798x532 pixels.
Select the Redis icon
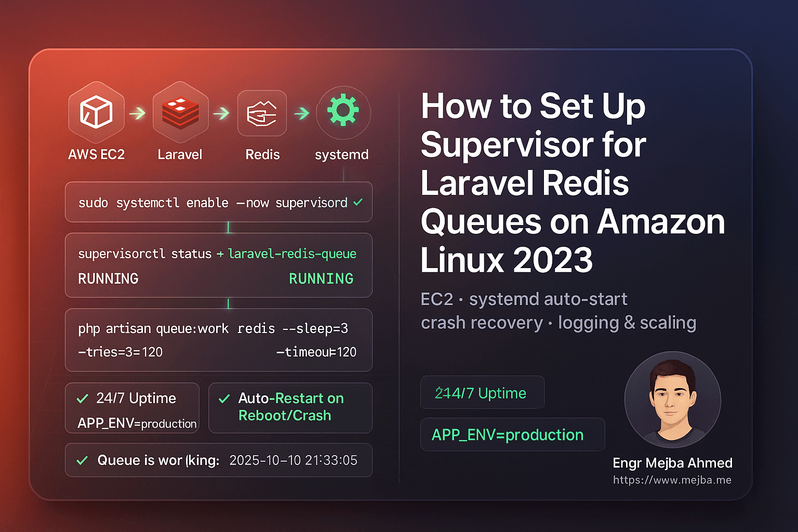pyautogui.click(x=262, y=112)
